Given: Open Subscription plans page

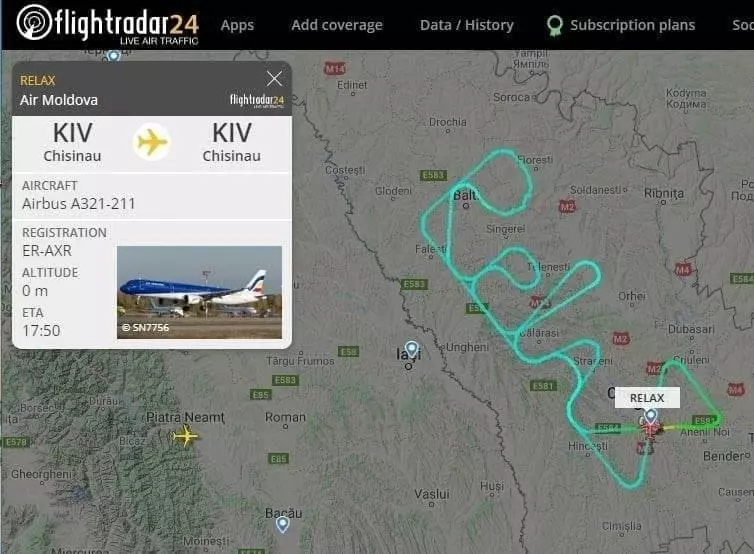Looking at the screenshot, I should tap(632, 25).
